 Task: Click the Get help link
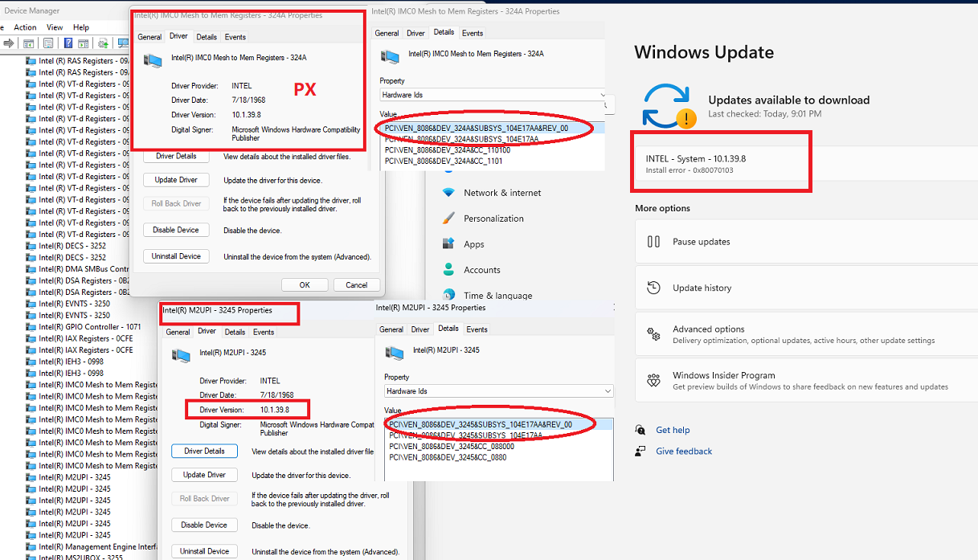pos(673,430)
